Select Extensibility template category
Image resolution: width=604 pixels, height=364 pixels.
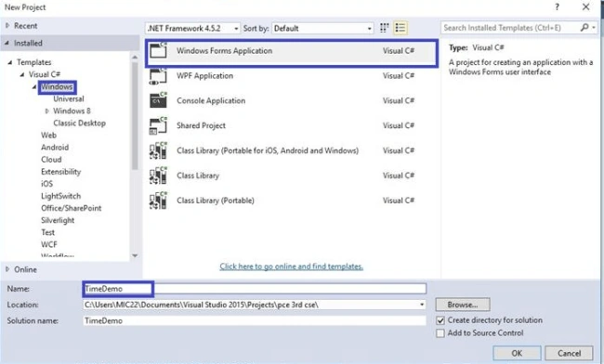[x=60, y=172]
